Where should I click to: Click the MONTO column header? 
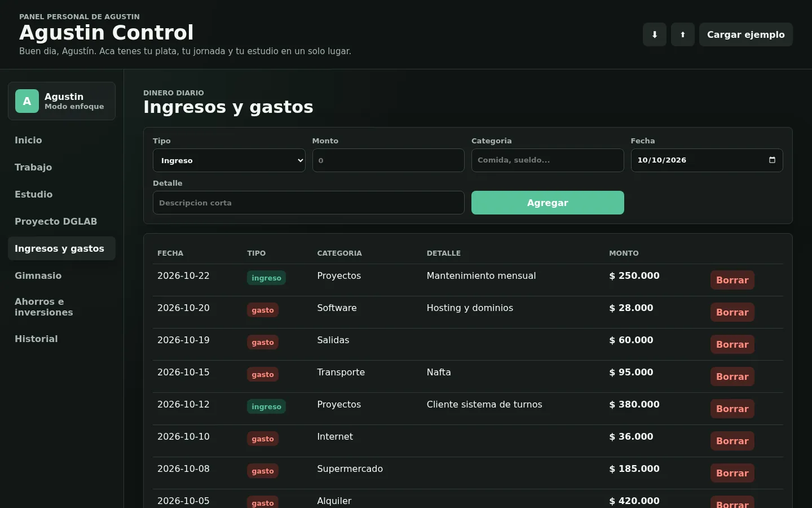[x=624, y=253]
